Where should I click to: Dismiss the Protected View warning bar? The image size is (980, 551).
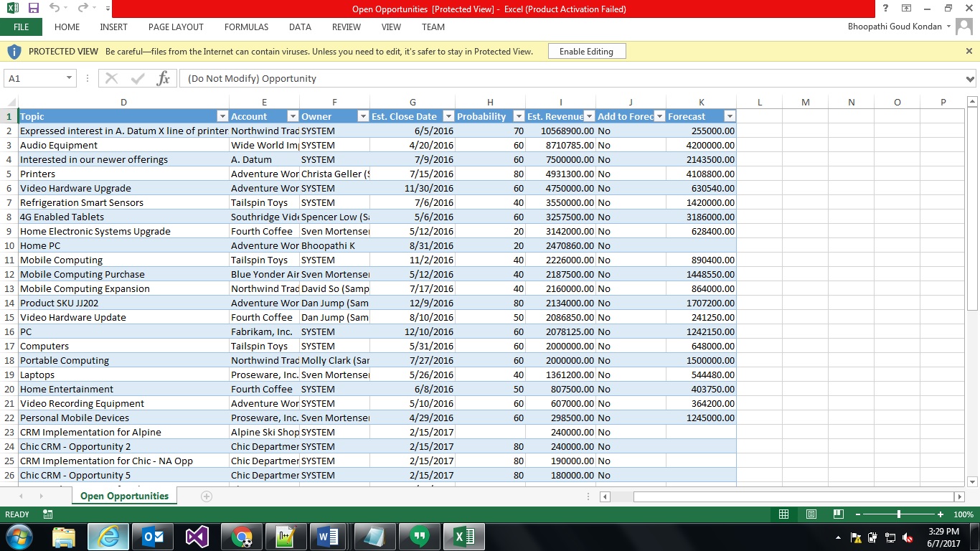[x=969, y=51]
